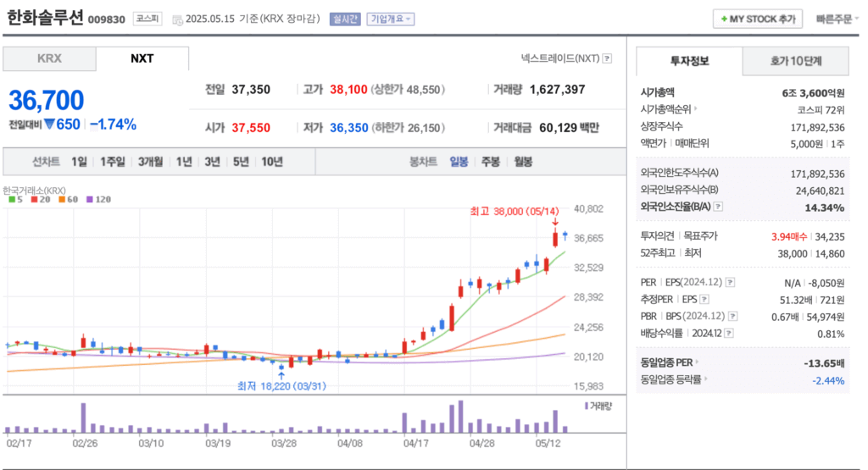Click the 외국인보유주식수 value 24,640,821
Viewport: 868px width, 470px height.
coord(821,191)
